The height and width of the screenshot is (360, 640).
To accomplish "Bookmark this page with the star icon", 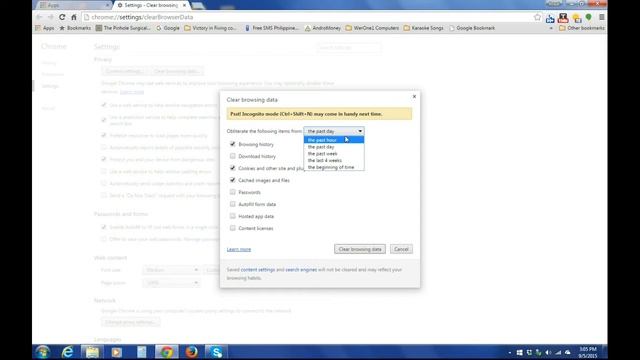I will coord(537,17).
